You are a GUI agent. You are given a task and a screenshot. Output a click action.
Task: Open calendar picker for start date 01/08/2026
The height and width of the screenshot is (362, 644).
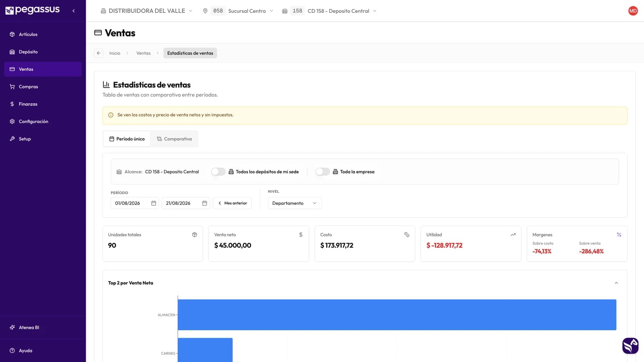pyautogui.click(x=153, y=203)
